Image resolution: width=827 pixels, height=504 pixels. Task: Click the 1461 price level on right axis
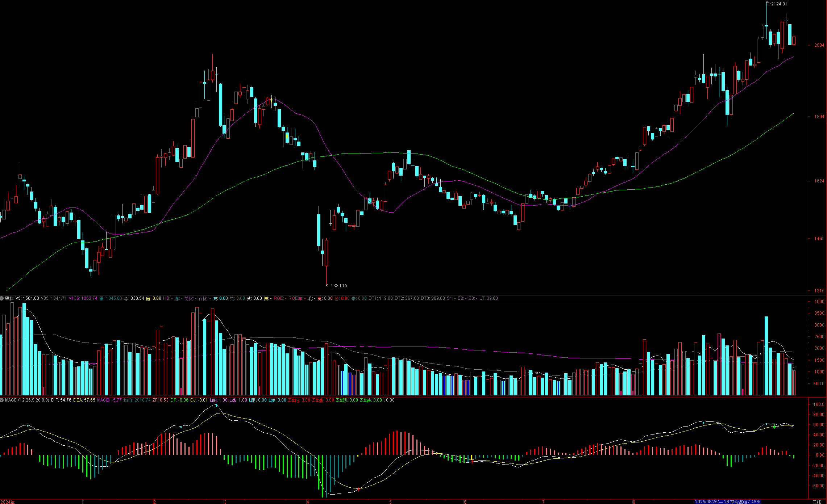(819, 238)
